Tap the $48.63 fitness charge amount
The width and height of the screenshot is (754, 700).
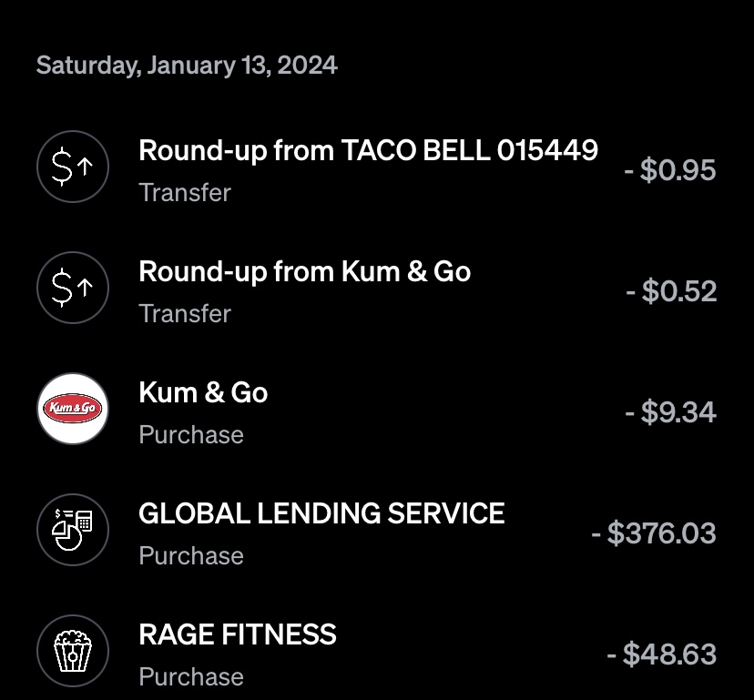coord(661,654)
